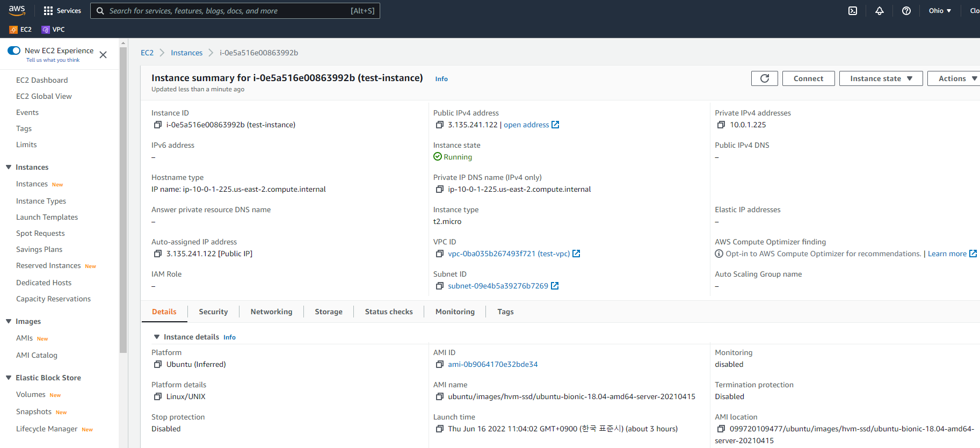Copy the AMI name
The width and height of the screenshot is (980, 448).
pos(440,396)
